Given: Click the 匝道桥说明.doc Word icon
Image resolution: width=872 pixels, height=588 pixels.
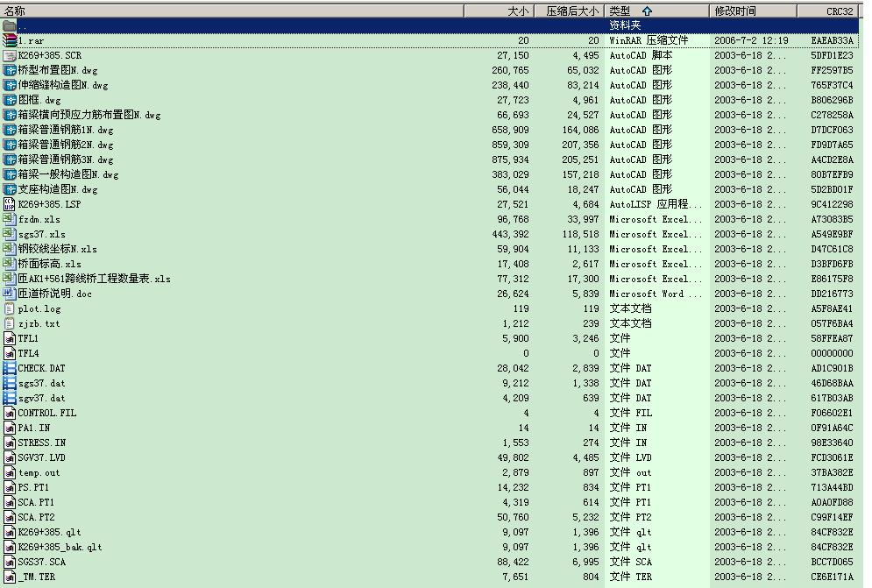Looking at the screenshot, I should pyautogui.click(x=10, y=294).
